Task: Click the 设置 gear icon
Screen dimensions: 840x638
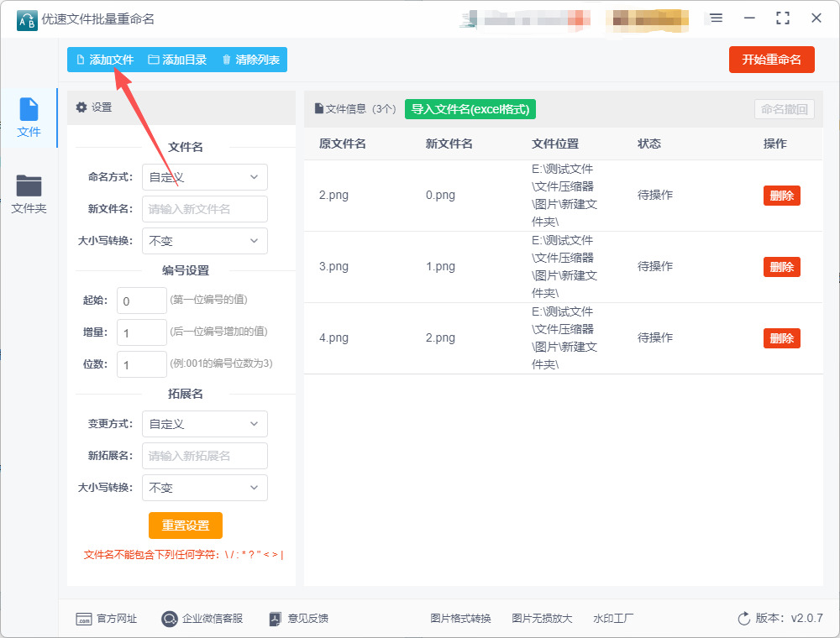Action: (81, 107)
